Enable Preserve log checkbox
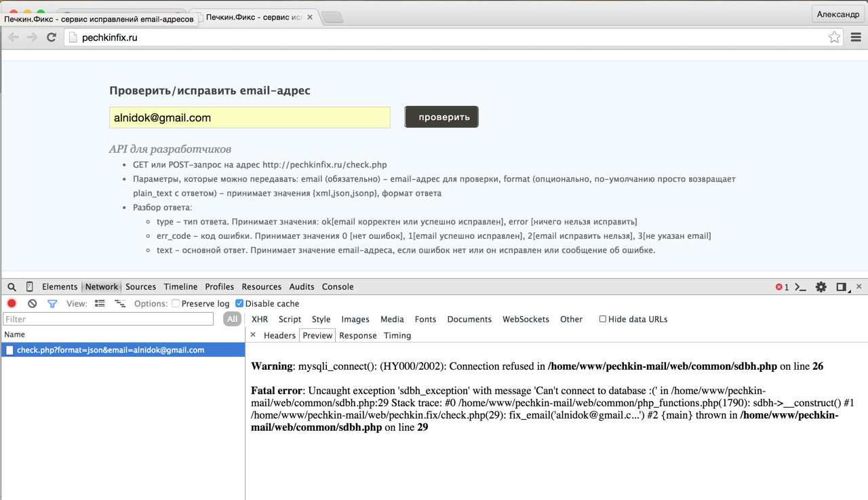 tap(176, 303)
